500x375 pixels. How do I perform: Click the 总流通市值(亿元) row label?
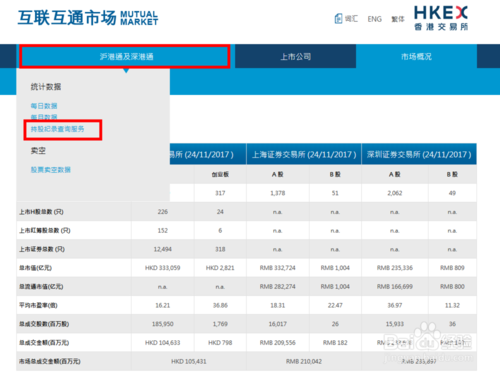coord(41,287)
